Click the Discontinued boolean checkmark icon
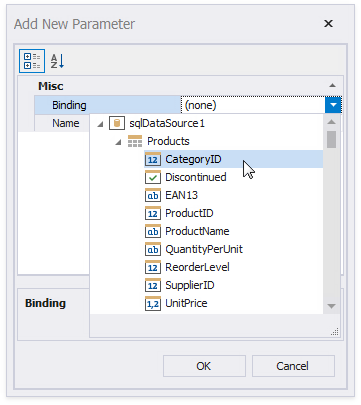 (153, 177)
